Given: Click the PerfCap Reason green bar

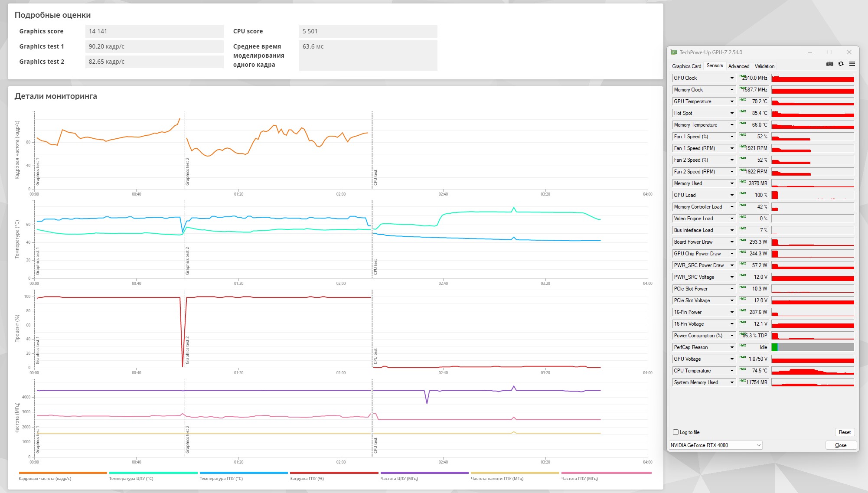Looking at the screenshot, I should (774, 347).
